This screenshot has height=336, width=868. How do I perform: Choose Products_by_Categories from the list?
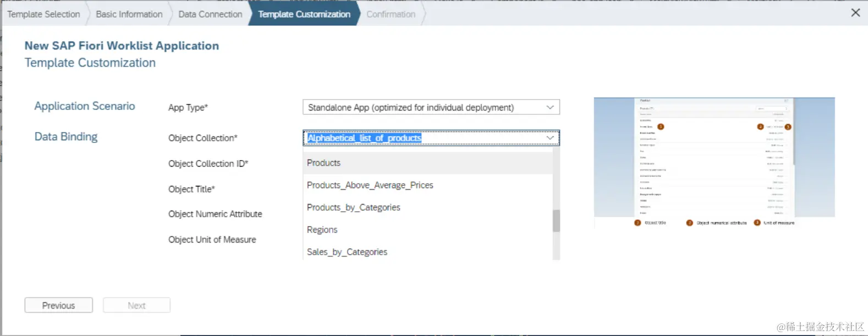click(428, 207)
